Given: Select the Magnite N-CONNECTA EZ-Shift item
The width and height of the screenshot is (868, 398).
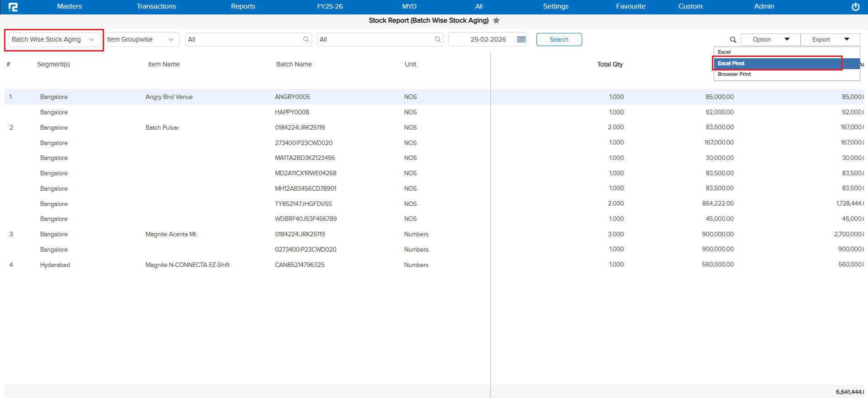Looking at the screenshot, I should (188, 265).
